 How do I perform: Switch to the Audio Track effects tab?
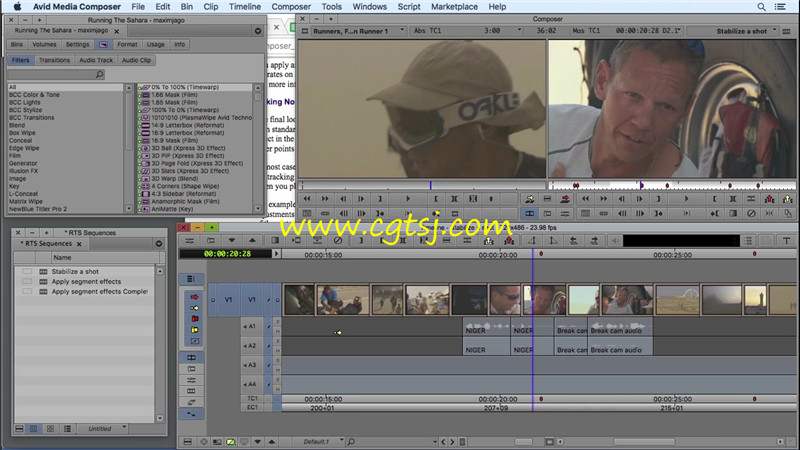click(96, 60)
